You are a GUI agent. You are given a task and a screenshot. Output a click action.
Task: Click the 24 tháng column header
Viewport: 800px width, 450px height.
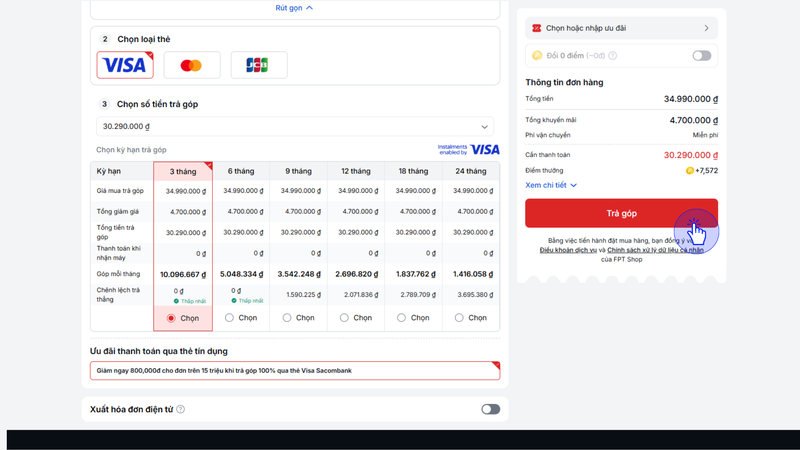click(471, 171)
